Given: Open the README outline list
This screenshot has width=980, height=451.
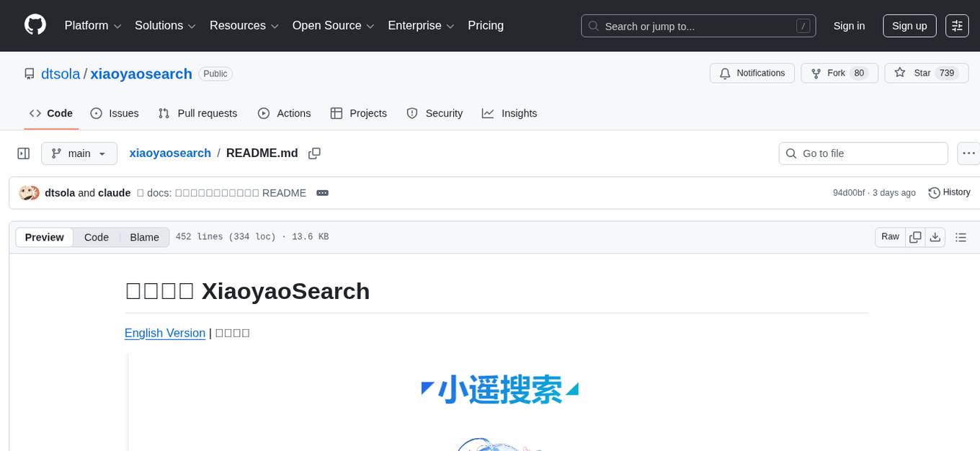Looking at the screenshot, I should (961, 236).
